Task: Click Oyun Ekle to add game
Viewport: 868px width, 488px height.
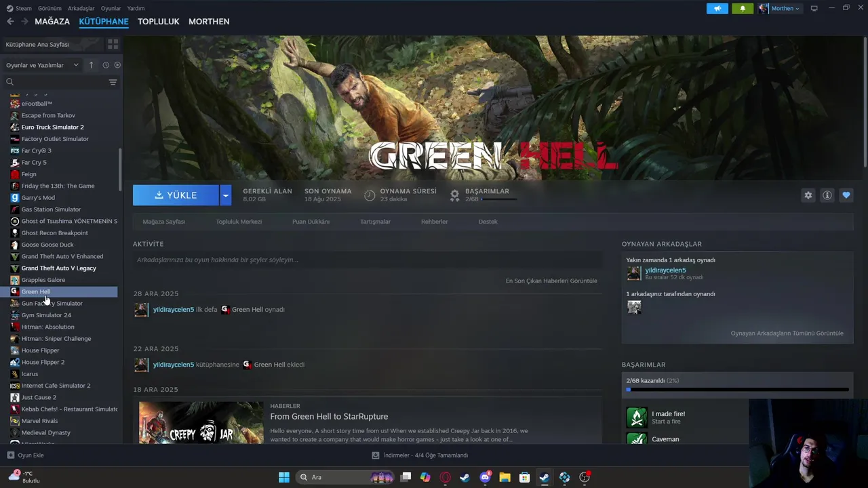Action: click(x=26, y=455)
